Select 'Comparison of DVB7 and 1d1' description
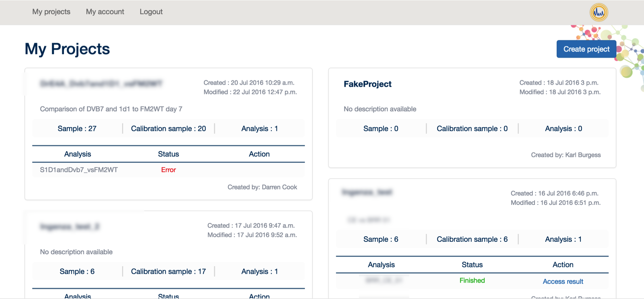The image size is (644, 299). (x=111, y=109)
